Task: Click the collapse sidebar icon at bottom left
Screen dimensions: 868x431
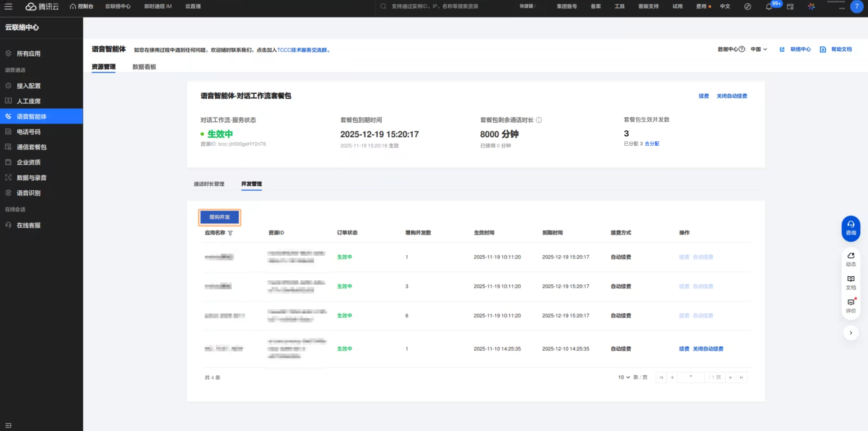Action: (8, 425)
